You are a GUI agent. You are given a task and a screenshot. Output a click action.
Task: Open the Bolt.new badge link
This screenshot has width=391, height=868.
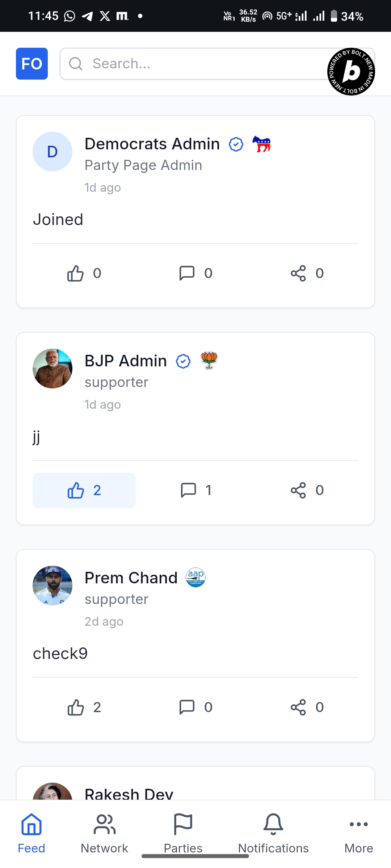(x=351, y=72)
